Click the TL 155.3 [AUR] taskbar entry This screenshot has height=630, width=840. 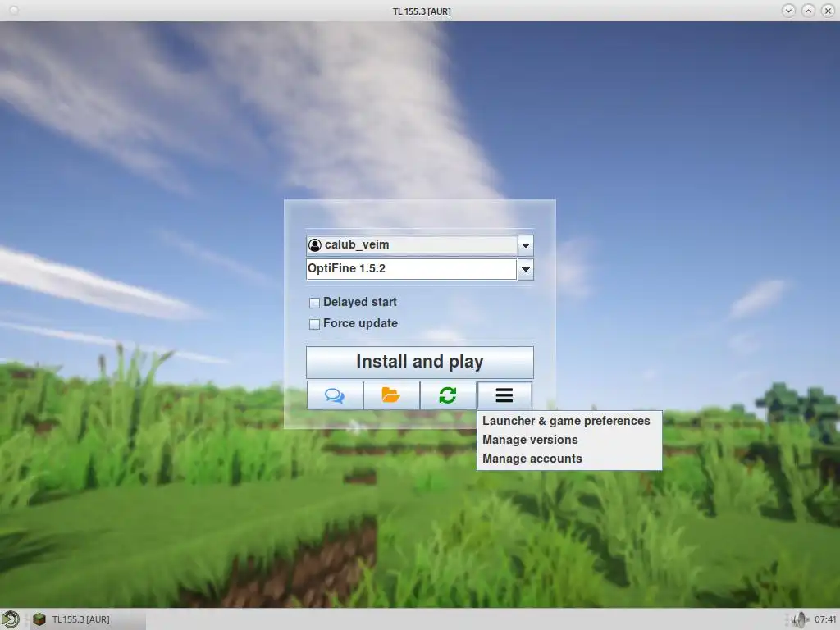tap(87, 619)
